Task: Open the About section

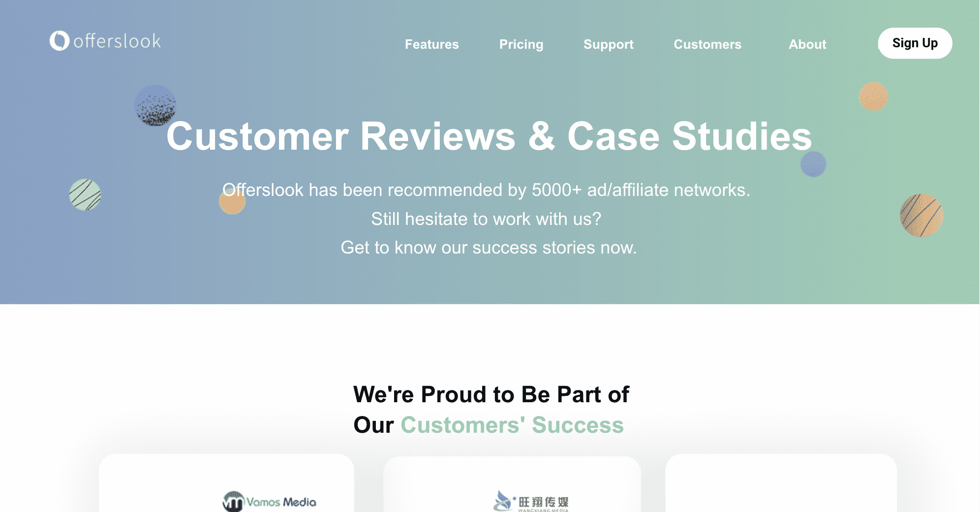Action: [807, 44]
